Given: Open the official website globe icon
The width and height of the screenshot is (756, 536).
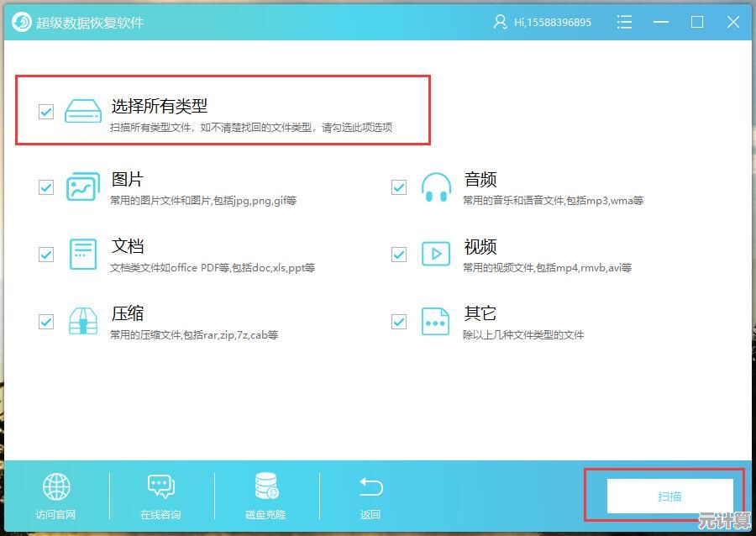Looking at the screenshot, I should tap(56, 487).
